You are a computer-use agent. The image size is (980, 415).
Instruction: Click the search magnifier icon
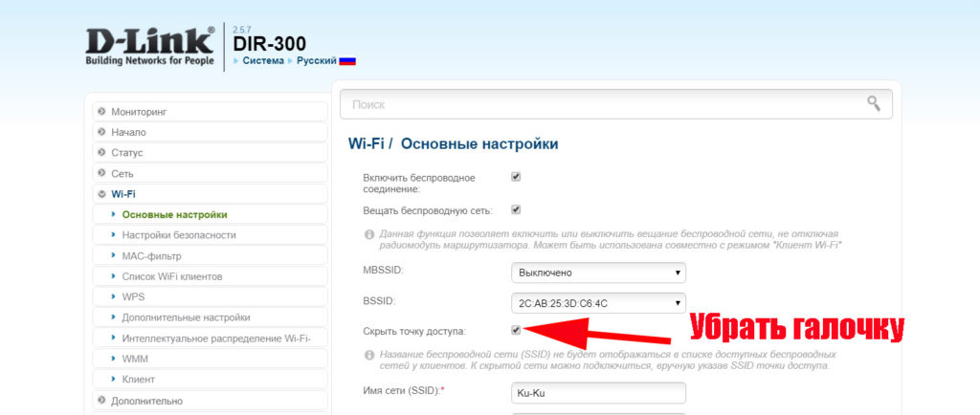pos(874,103)
